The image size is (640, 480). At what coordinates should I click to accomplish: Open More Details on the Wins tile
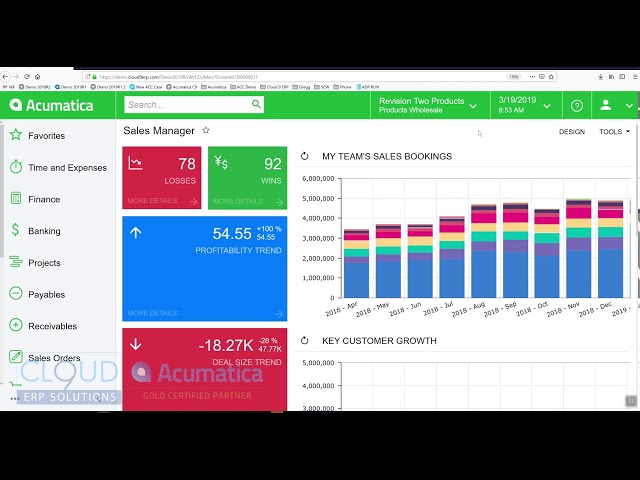click(x=248, y=201)
